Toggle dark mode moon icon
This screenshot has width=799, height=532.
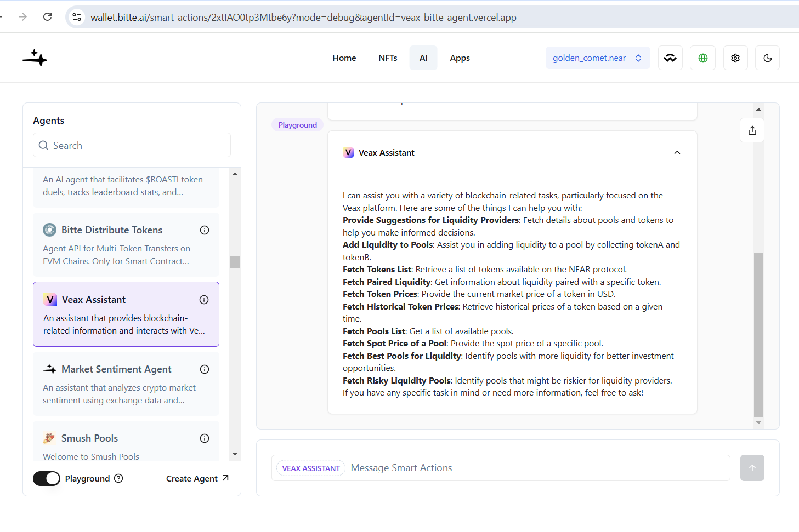[768, 58]
